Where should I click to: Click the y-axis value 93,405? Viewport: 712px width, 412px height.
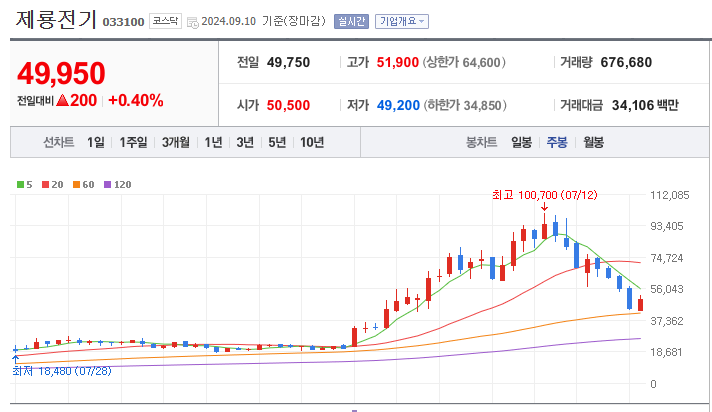(x=667, y=226)
